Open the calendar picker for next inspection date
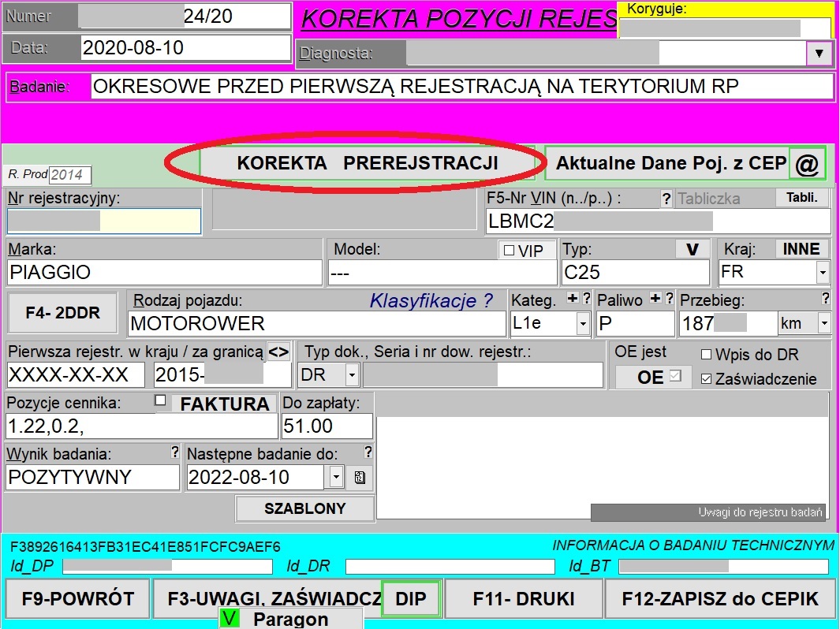The image size is (840, 629). pyautogui.click(x=360, y=477)
